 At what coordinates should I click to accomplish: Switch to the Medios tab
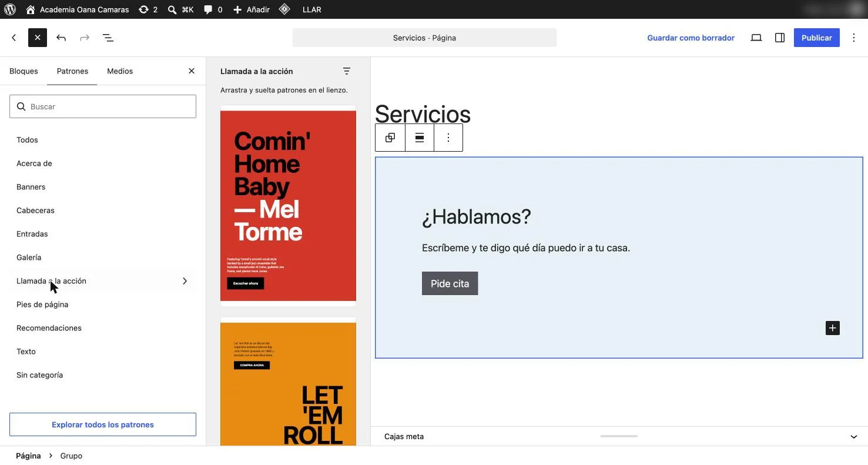click(x=120, y=71)
